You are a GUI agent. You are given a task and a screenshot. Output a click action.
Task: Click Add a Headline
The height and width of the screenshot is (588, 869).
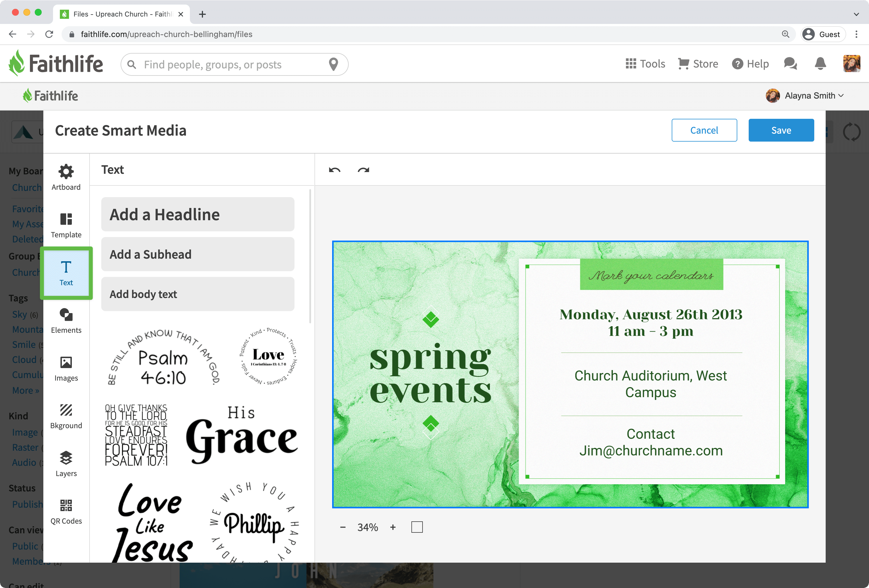click(197, 215)
